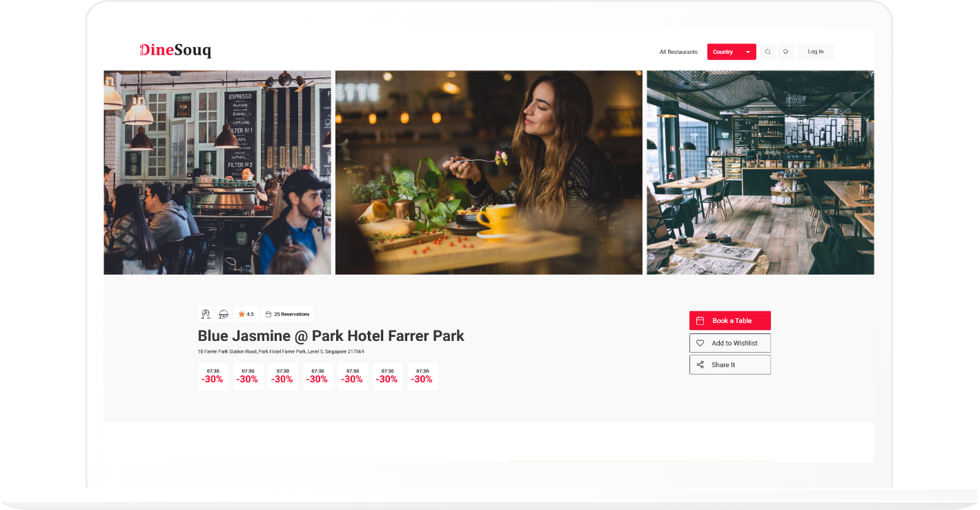Open the Country dropdown
Viewport: 980px width, 510px height.
pos(732,52)
